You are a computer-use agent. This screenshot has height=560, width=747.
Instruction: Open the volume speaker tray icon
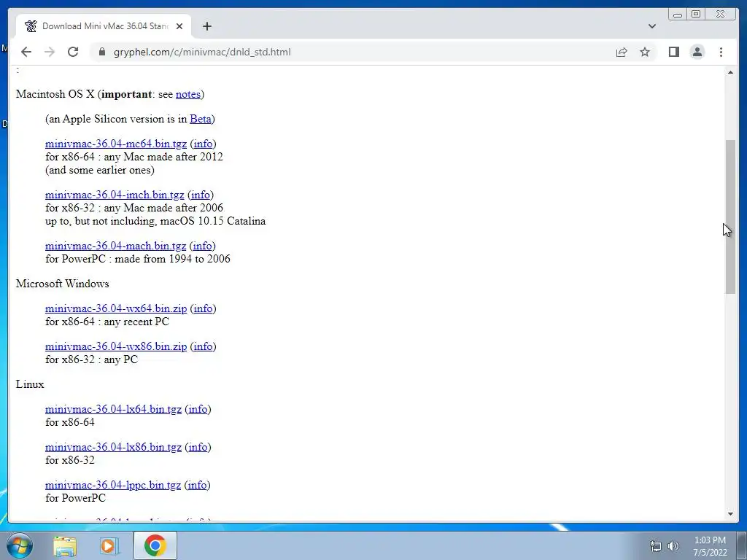[x=673, y=546]
